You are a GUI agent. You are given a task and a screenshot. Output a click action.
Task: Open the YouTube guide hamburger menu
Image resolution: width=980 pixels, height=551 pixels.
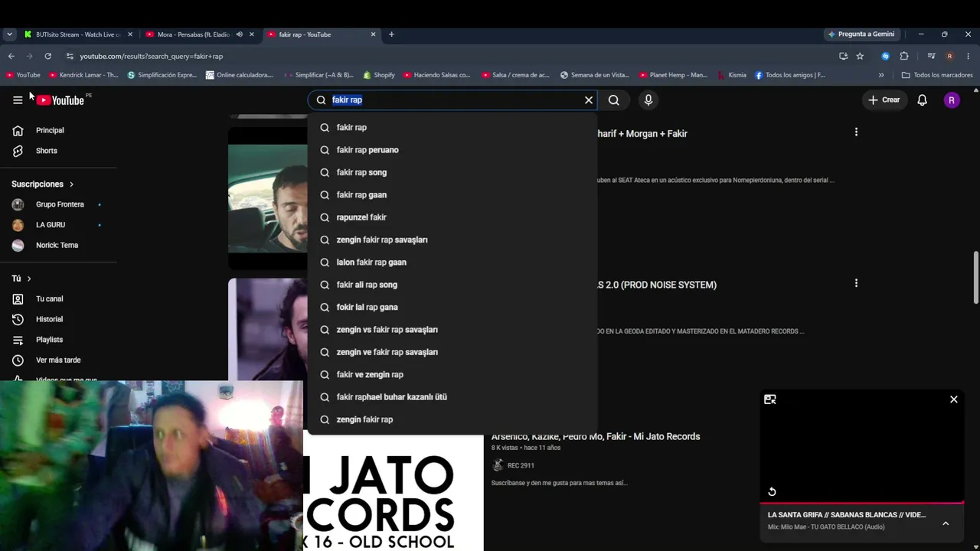coord(18,100)
